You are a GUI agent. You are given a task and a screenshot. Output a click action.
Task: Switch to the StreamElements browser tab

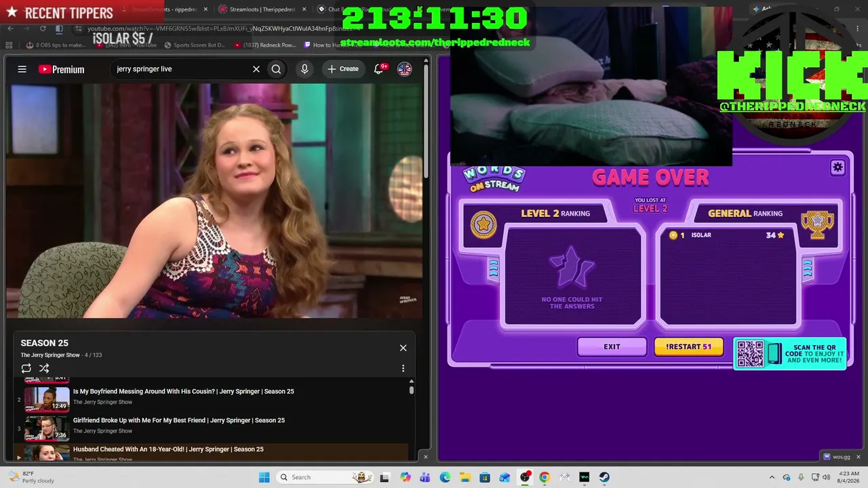165,9
